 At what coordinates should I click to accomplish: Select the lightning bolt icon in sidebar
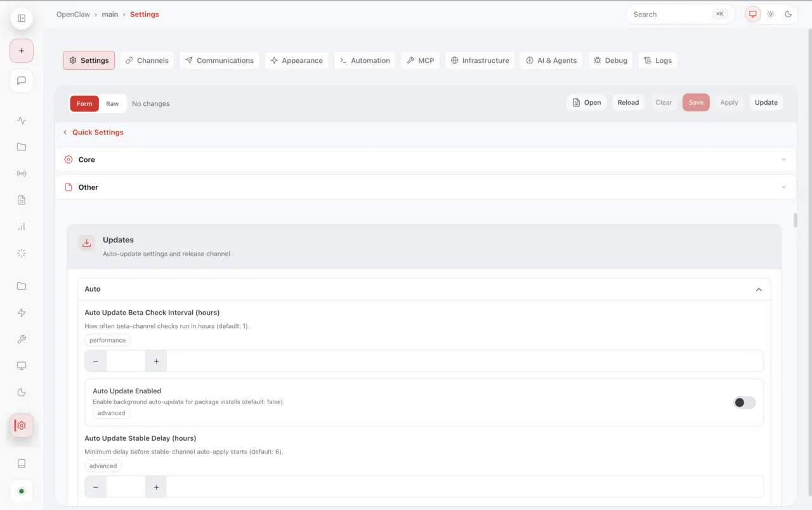pos(22,313)
